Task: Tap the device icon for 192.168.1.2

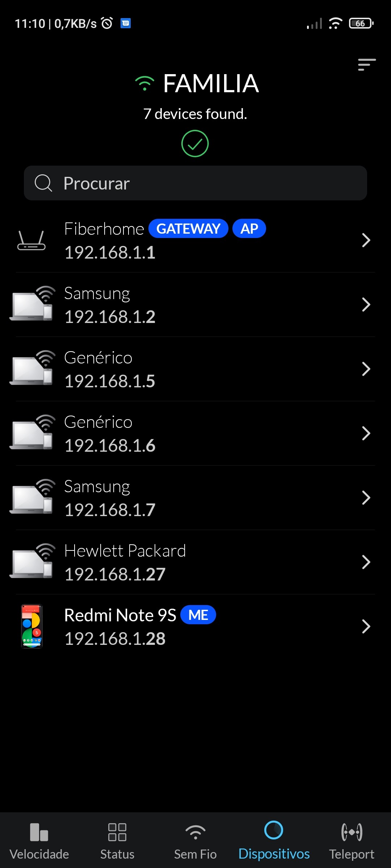Action: tap(32, 304)
